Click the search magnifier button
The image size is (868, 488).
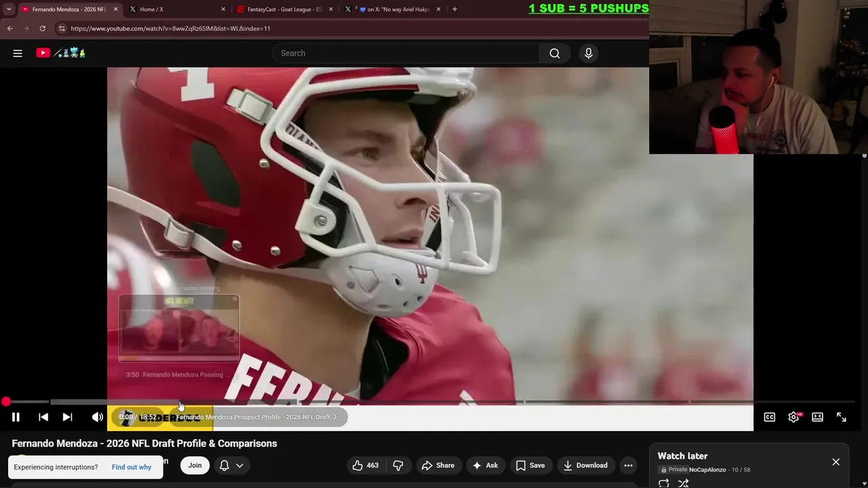(x=555, y=53)
